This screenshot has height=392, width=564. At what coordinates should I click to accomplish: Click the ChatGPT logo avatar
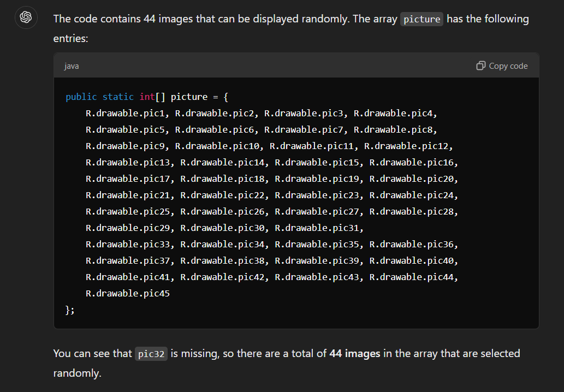click(x=26, y=17)
